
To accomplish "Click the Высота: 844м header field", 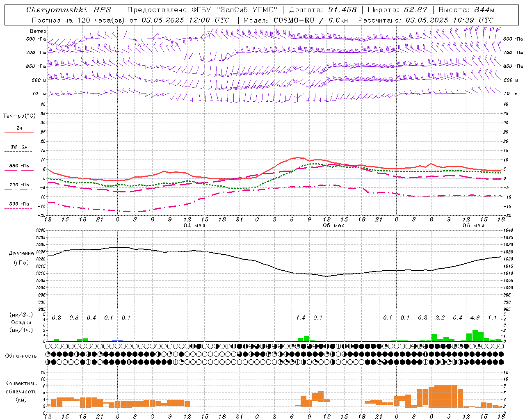I will [x=466, y=10].
